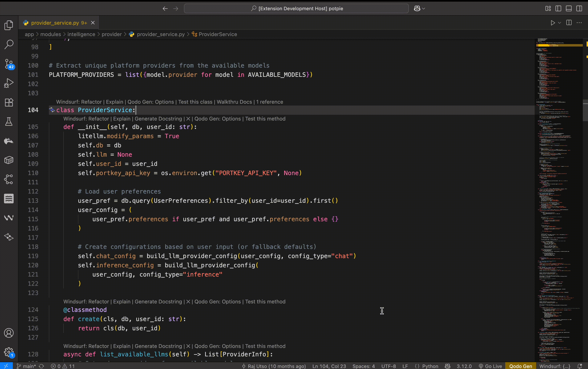Click '1 reference' code lens
588x369 pixels.
[270, 102]
